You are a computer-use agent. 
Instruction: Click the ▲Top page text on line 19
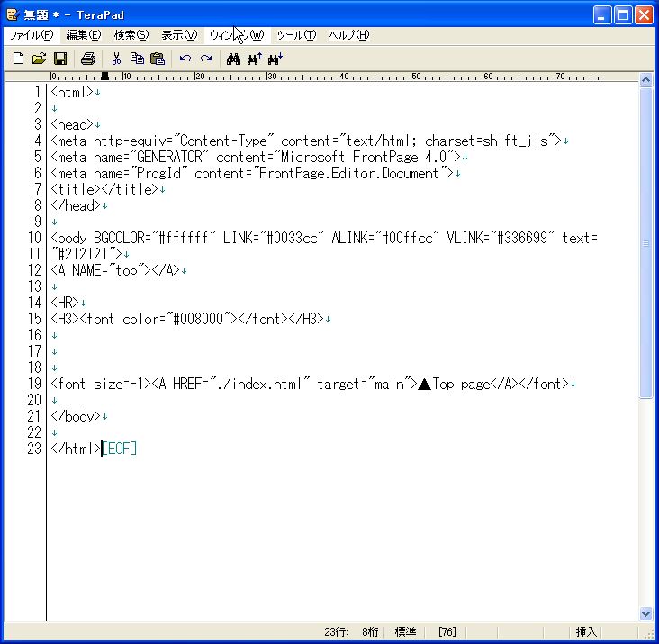click(454, 384)
